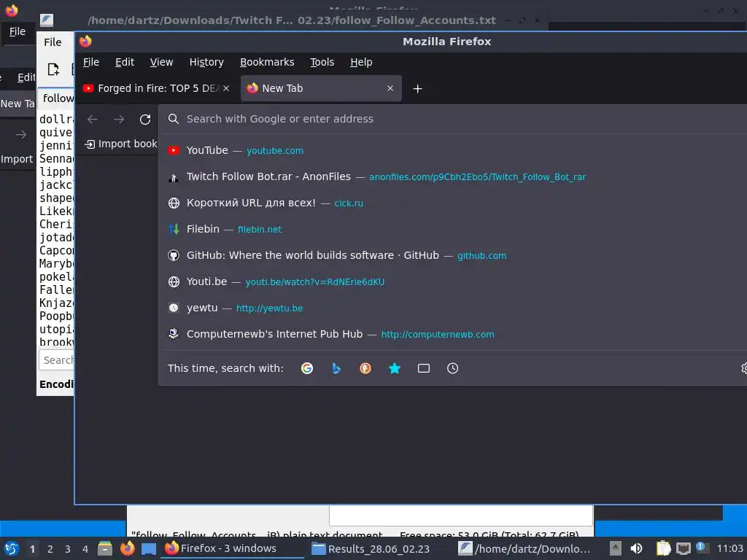The width and height of the screenshot is (747, 560).
Task: Switch to workspace 4 on taskbar
Action: pyautogui.click(x=85, y=549)
